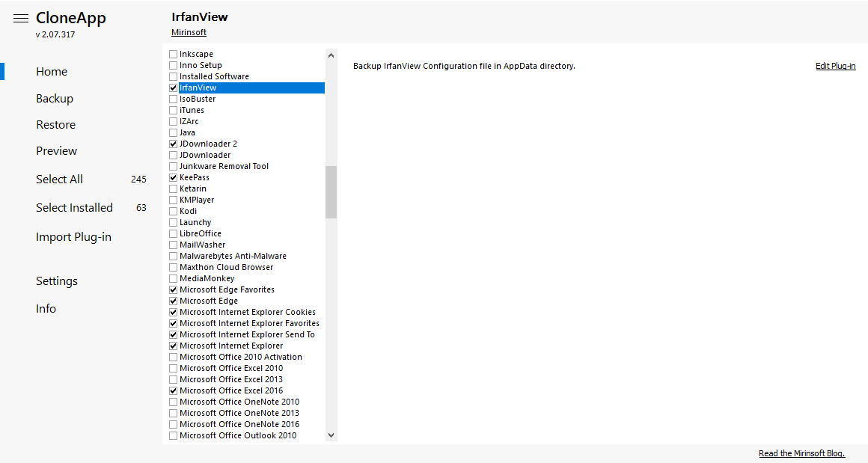
Task: Open the Backup section
Action: tap(54, 99)
